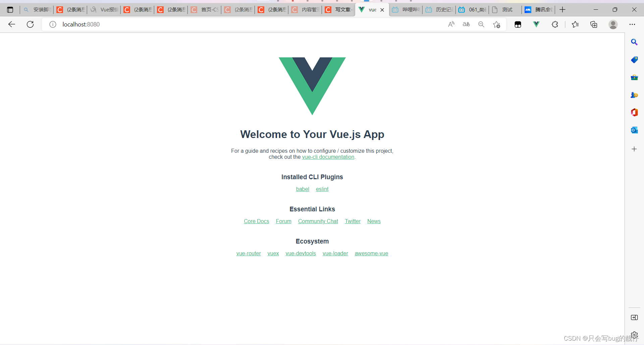Switch to the 腾讯会议 tab
Viewport: 644px width, 345px height.
click(538, 10)
